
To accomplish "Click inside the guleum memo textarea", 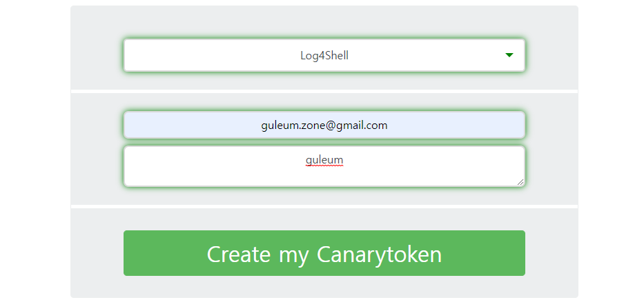I will tap(324, 166).
